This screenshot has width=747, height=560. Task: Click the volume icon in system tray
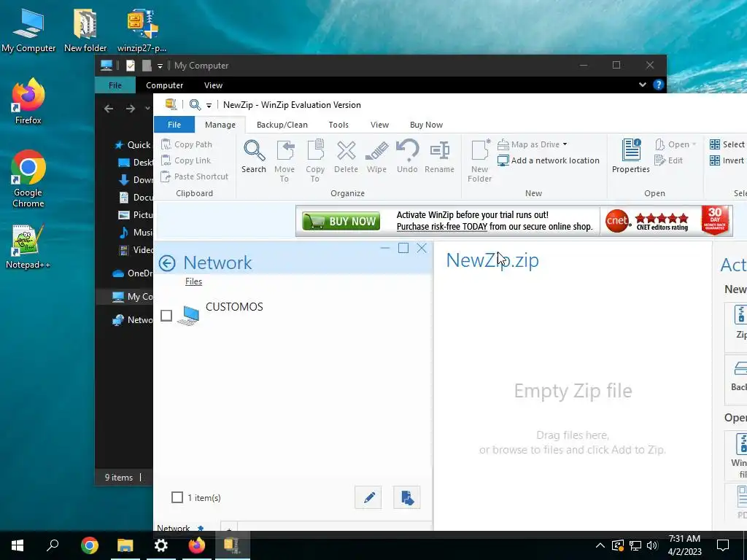click(x=652, y=545)
